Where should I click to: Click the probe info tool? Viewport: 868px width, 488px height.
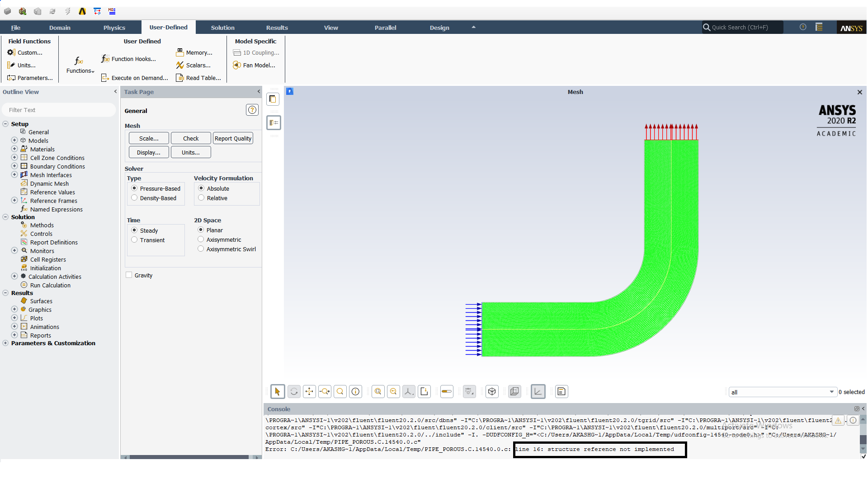point(356,392)
